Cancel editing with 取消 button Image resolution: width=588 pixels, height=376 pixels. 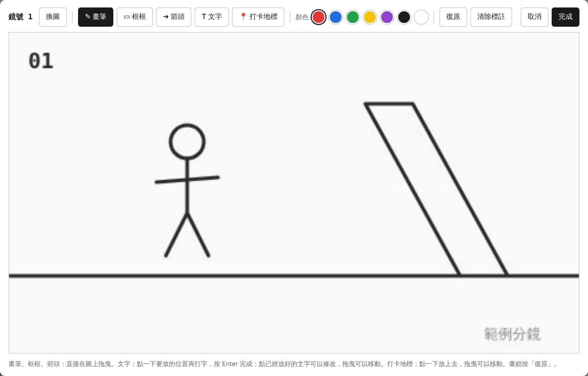click(x=535, y=17)
